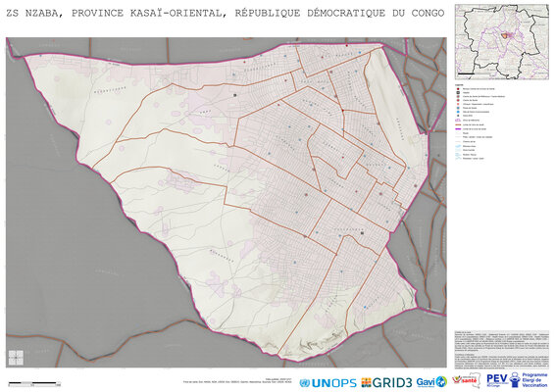Click the purple polygon symbol in the legend
Viewport: 555px width, 392px height.
tap(458, 121)
